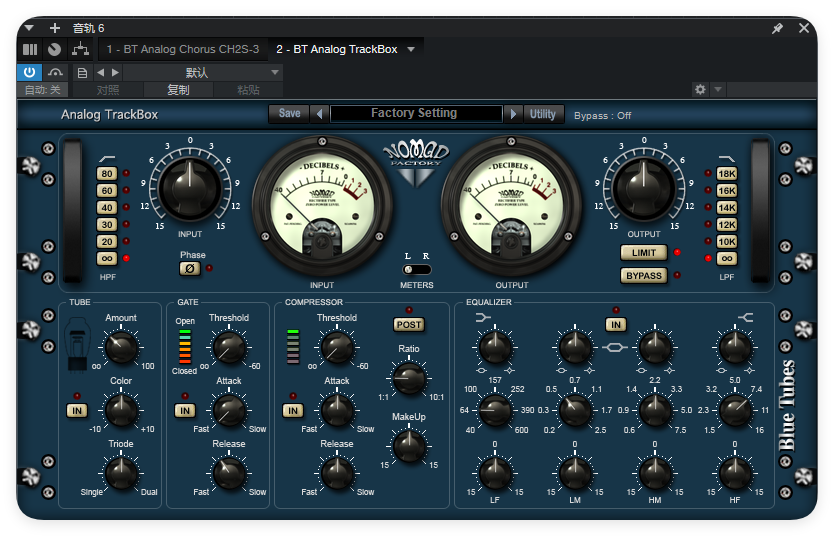The image size is (834, 536).
Task: Open dropdown next to BT Analog TrackBox tab
Action: 411,49
